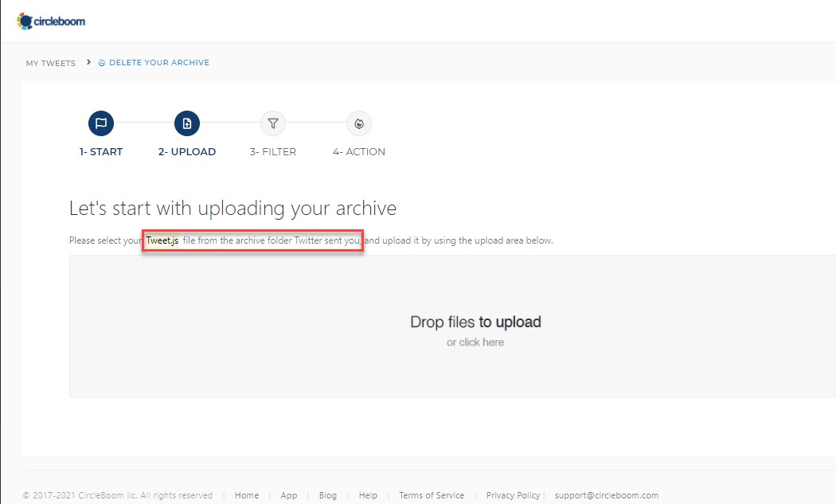This screenshot has width=836, height=504.
Task: Click the flame icon beside Delete Your Archive
Action: click(x=102, y=63)
